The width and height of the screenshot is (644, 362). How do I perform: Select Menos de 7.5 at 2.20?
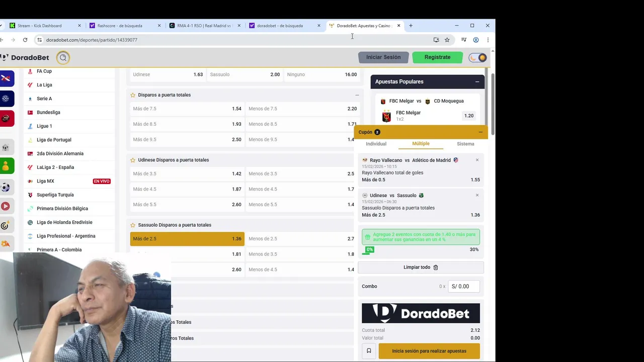tap(302, 109)
